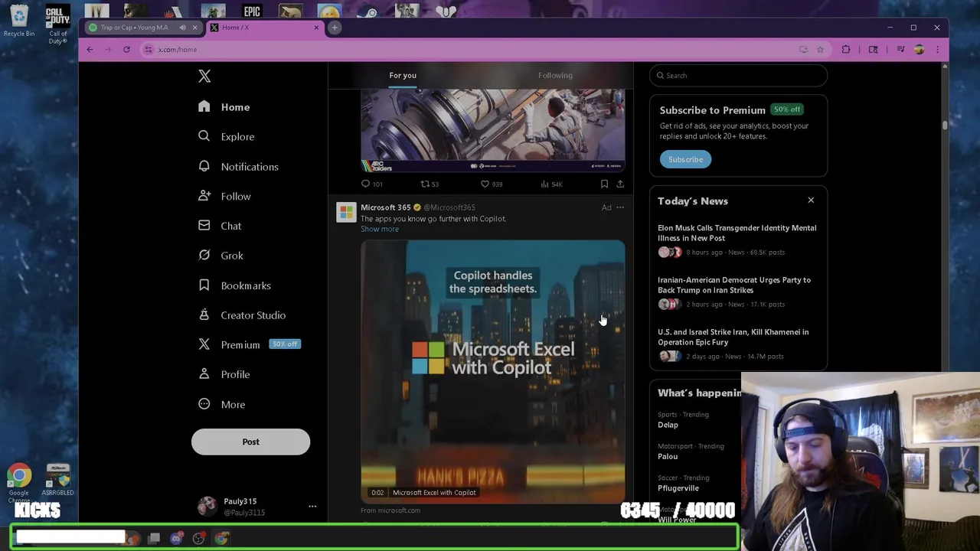Open Profile from the sidebar
The width and height of the screenshot is (980, 551).
224,374
